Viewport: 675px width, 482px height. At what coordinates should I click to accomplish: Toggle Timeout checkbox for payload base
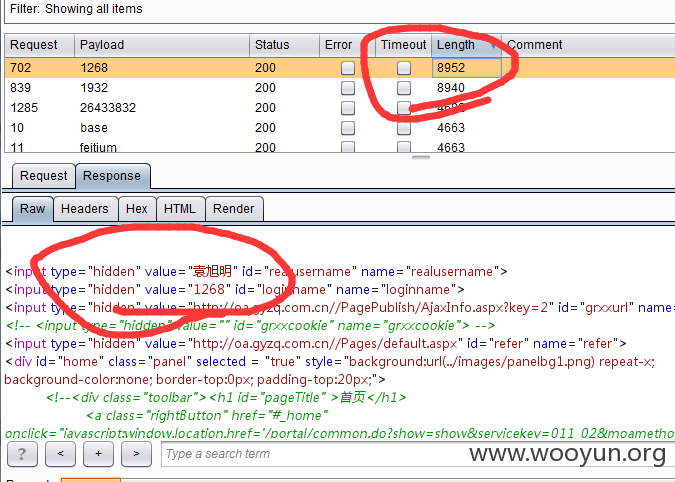(x=404, y=128)
